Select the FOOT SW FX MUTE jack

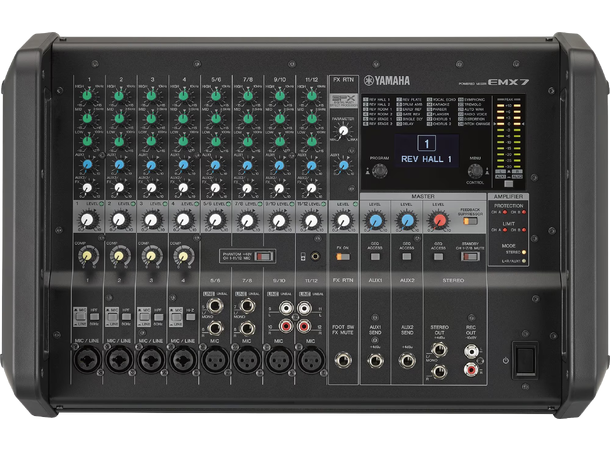[x=343, y=360]
